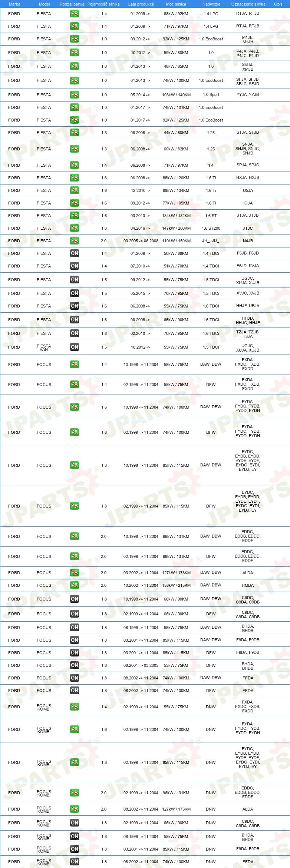Click petrol icon in Fiesta STJA, STJB row
The height and width of the screenshot is (868, 290).
pyautogui.click(x=75, y=133)
